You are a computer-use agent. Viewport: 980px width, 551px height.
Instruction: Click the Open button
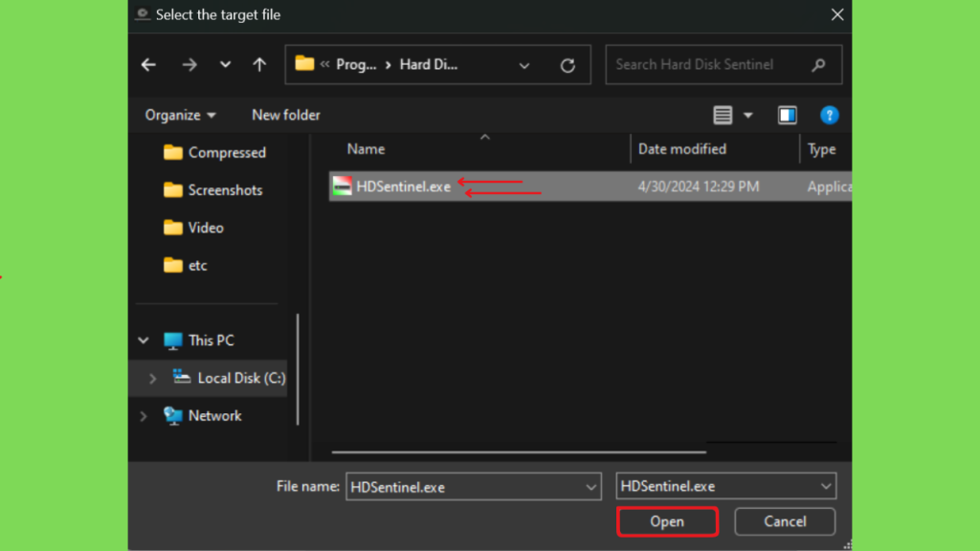pos(667,521)
